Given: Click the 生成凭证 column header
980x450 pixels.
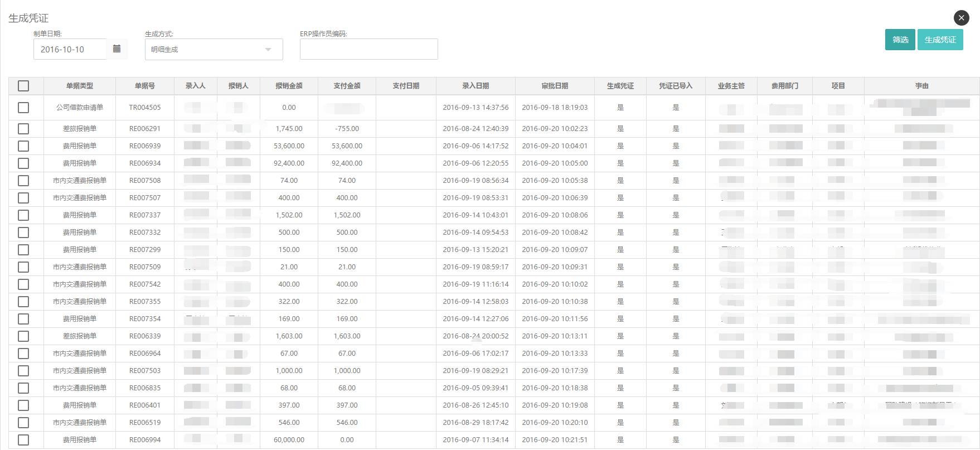Looking at the screenshot, I should coord(620,86).
